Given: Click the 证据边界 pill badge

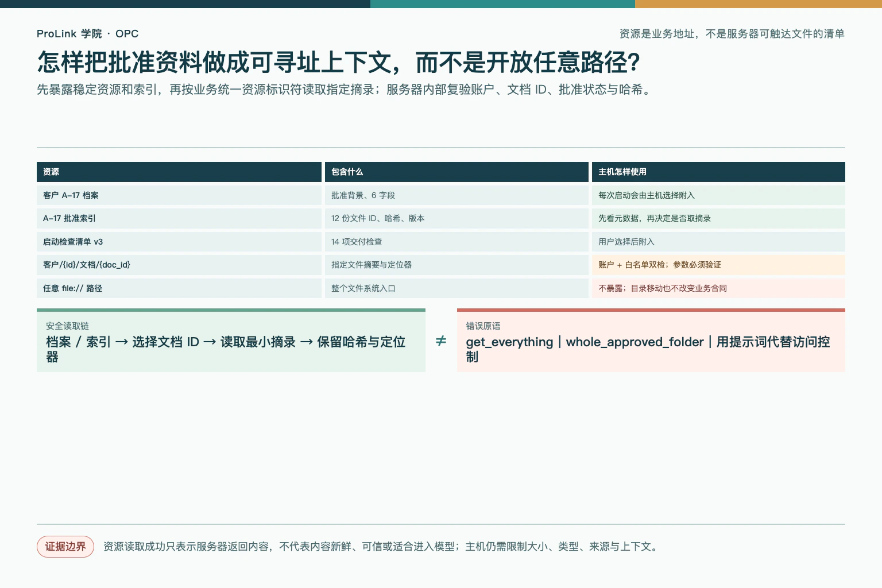Looking at the screenshot, I should pos(65,547).
